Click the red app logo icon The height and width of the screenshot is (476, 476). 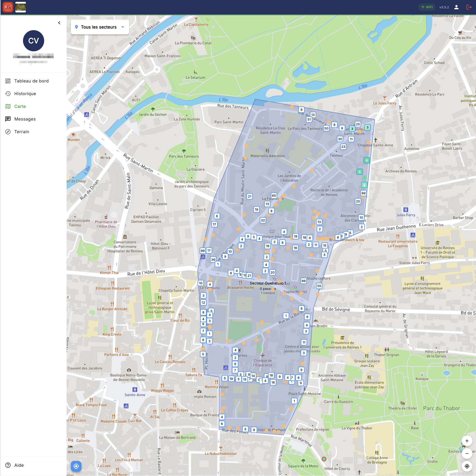(x=8, y=7)
